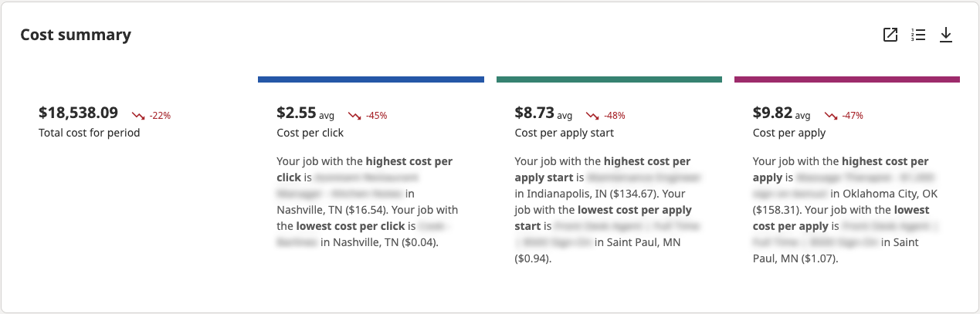Select the $18,538.09 total cost figure
980x314 pixels.
click(78, 113)
